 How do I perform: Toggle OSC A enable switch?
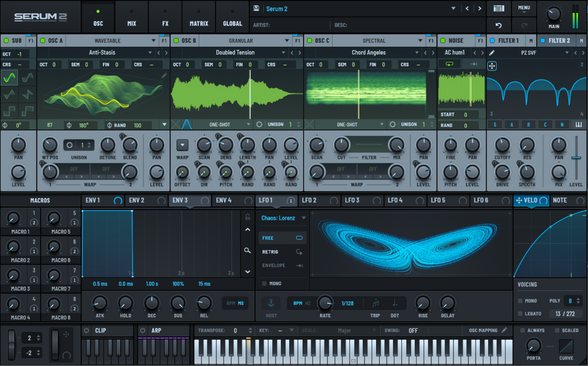click(42, 41)
